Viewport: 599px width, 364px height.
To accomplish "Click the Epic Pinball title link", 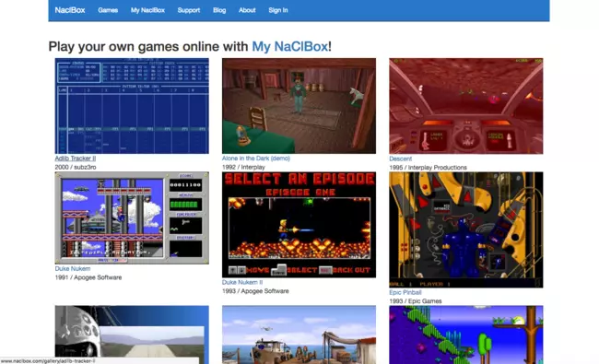I will [405, 292].
